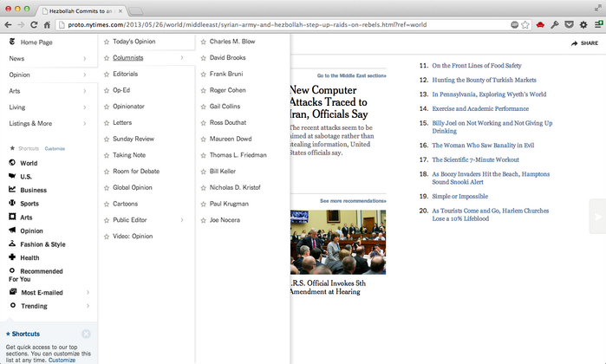Click the U.S. map shortcut icon

[12, 176]
